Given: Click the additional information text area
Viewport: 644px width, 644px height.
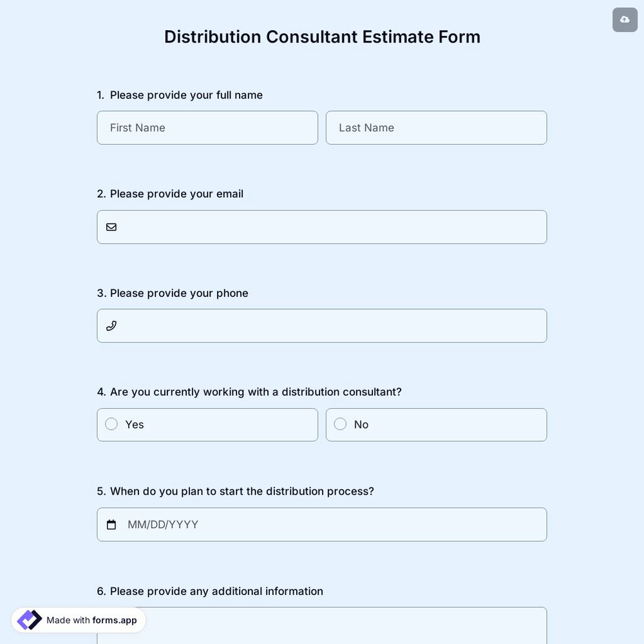Looking at the screenshot, I should click(322, 628).
